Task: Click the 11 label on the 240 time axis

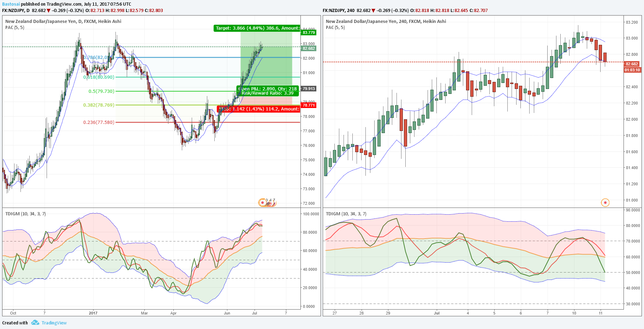Action: point(601,313)
